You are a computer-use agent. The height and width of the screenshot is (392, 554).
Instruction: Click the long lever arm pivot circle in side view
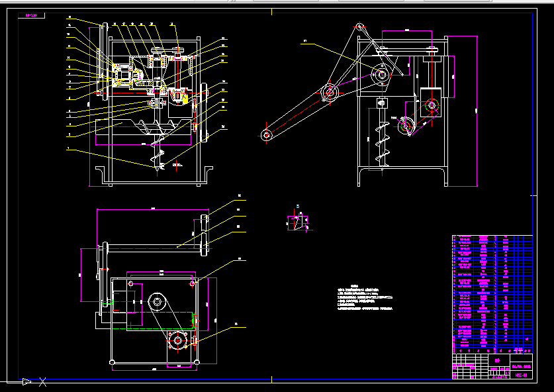pos(266,134)
